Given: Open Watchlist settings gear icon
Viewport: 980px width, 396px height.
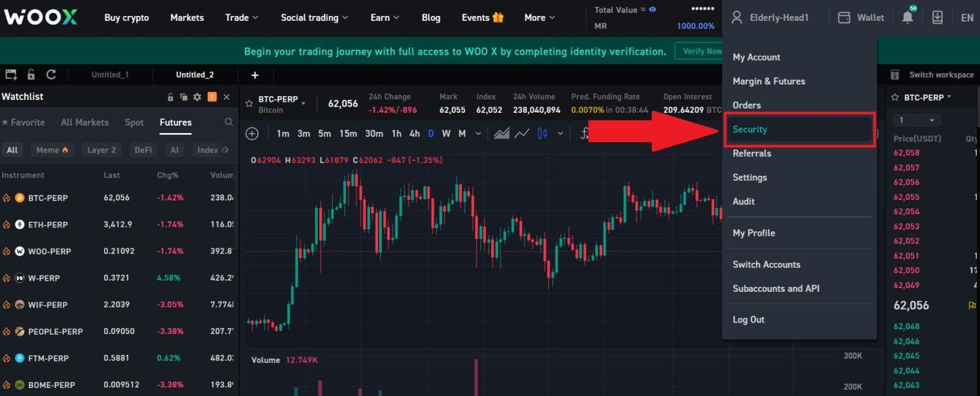Looking at the screenshot, I should [197, 97].
